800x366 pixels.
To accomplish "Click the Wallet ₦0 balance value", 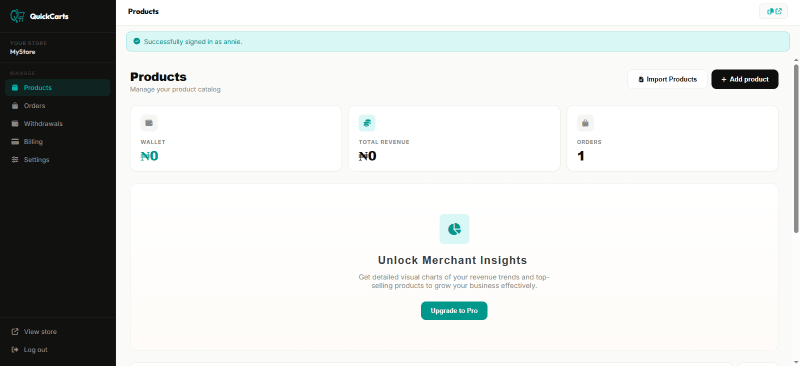I will pos(149,156).
